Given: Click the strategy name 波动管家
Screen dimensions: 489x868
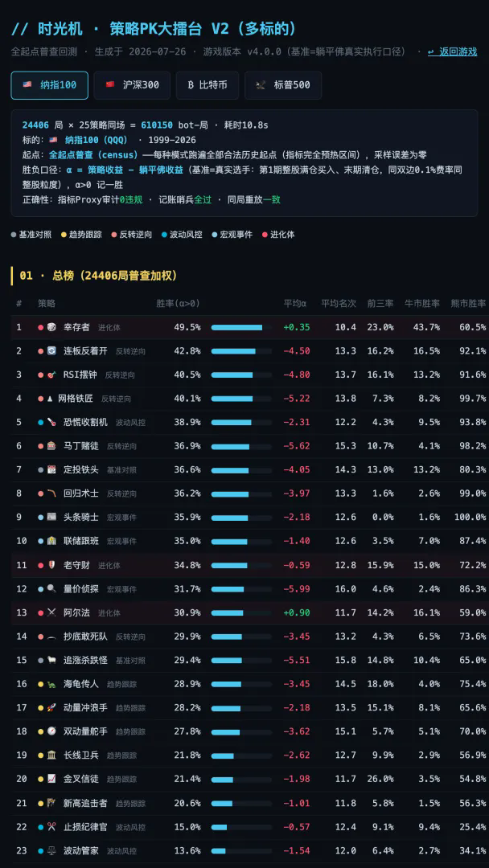Looking at the screenshot, I should point(81,850).
